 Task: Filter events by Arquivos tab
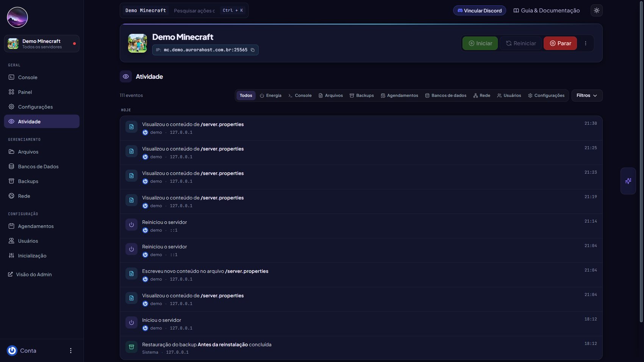tap(331, 95)
